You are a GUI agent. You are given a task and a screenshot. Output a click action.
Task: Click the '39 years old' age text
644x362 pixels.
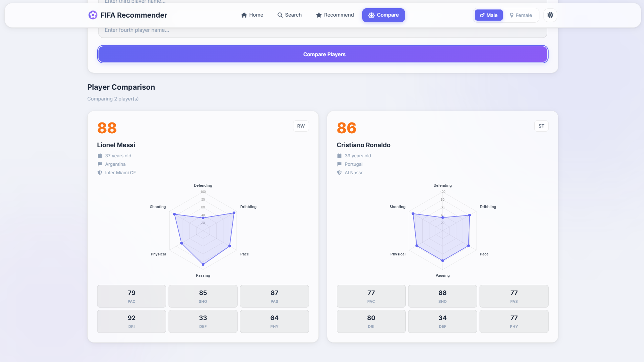(x=358, y=156)
